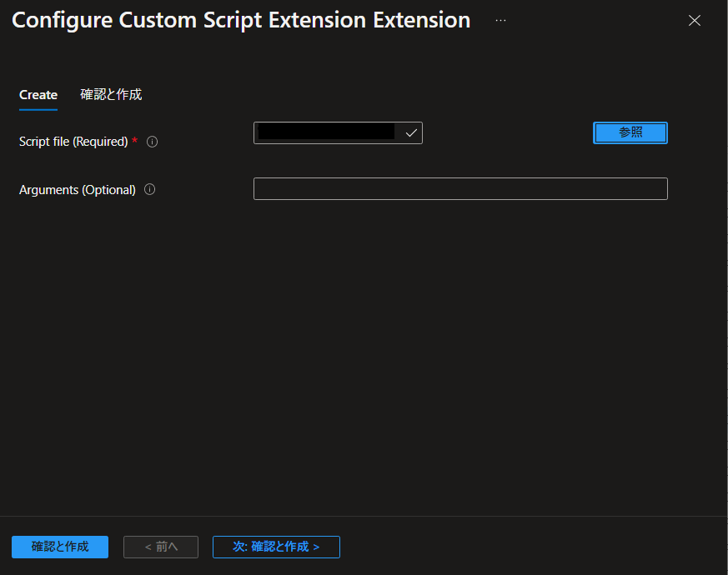Open the ellipsis more options menu
The width and height of the screenshot is (728, 575).
(x=500, y=21)
